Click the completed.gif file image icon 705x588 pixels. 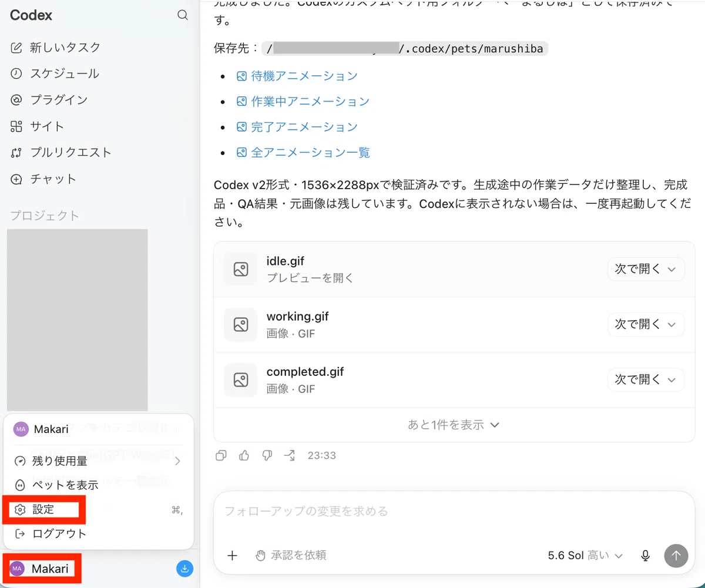click(240, 379)
